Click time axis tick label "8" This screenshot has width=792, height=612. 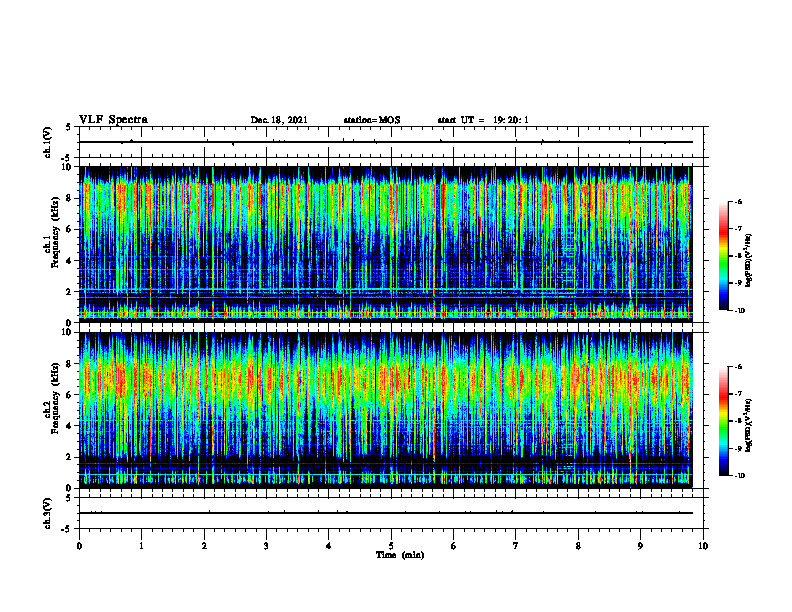[x=578, y=546]
